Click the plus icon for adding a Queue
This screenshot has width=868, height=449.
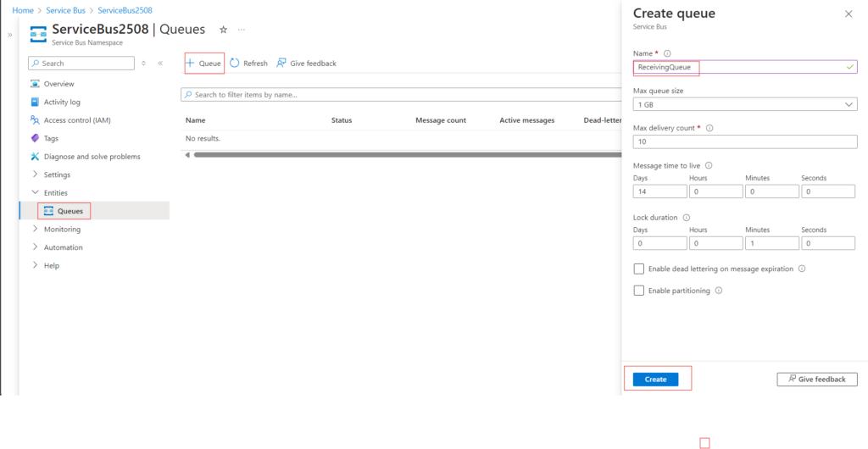tap(190, 63)
